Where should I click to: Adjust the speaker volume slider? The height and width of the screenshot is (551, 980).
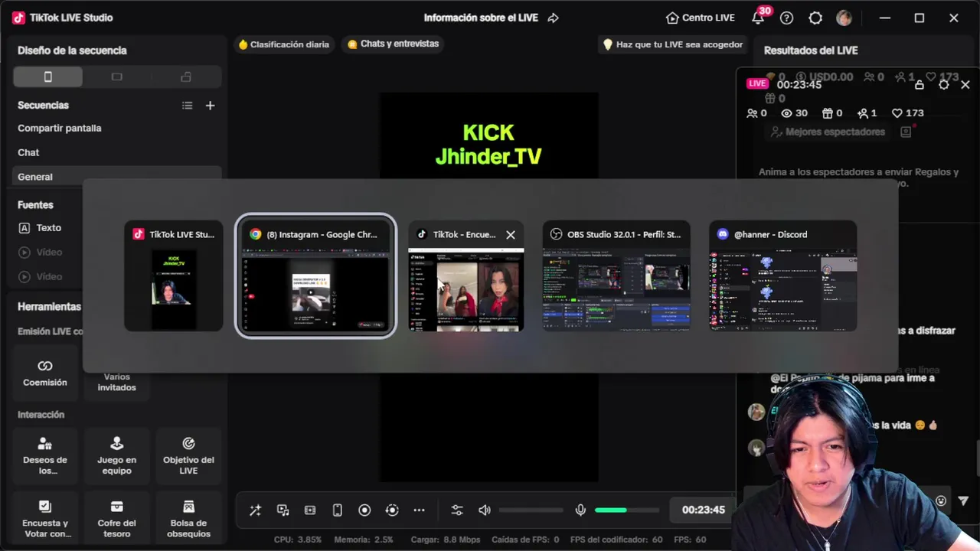point(531,510)
